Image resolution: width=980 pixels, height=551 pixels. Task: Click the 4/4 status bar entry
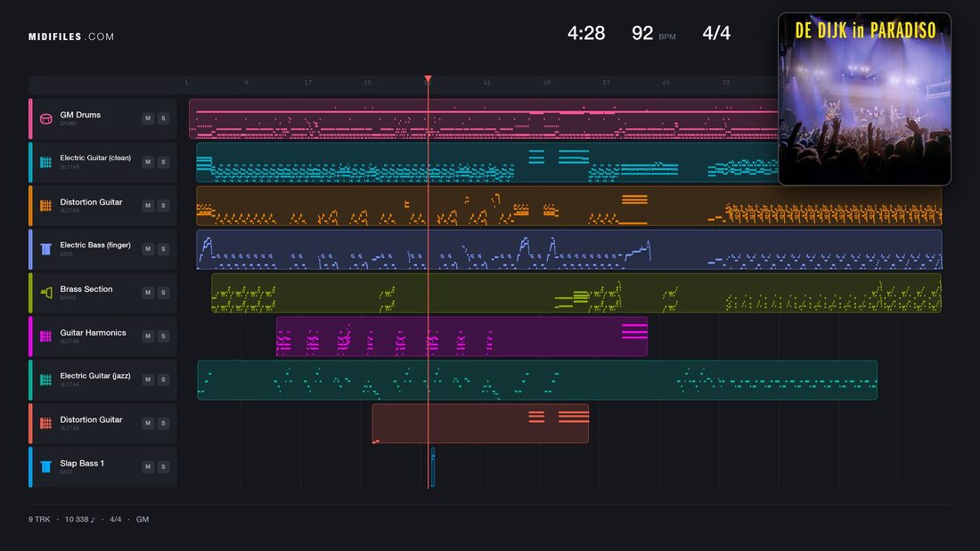pos(116,519)
